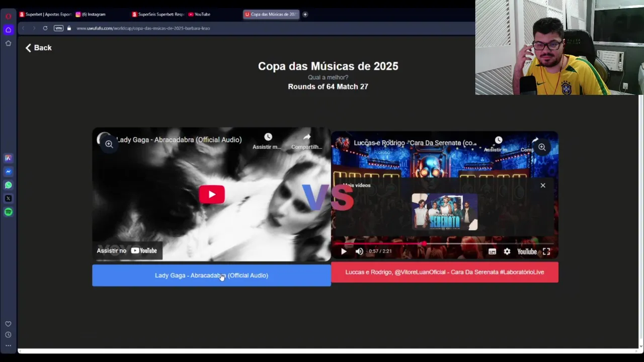Open right video settings gear
The height and width of the screenshot is (362, 644).
pos(507,251)
